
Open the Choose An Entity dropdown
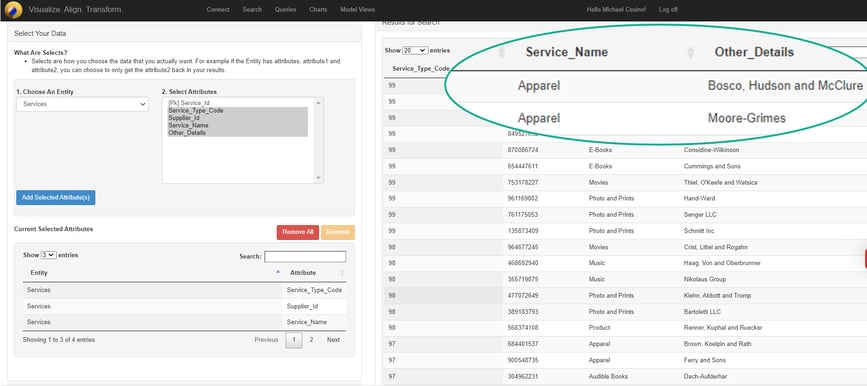click(x=82, y=104)
